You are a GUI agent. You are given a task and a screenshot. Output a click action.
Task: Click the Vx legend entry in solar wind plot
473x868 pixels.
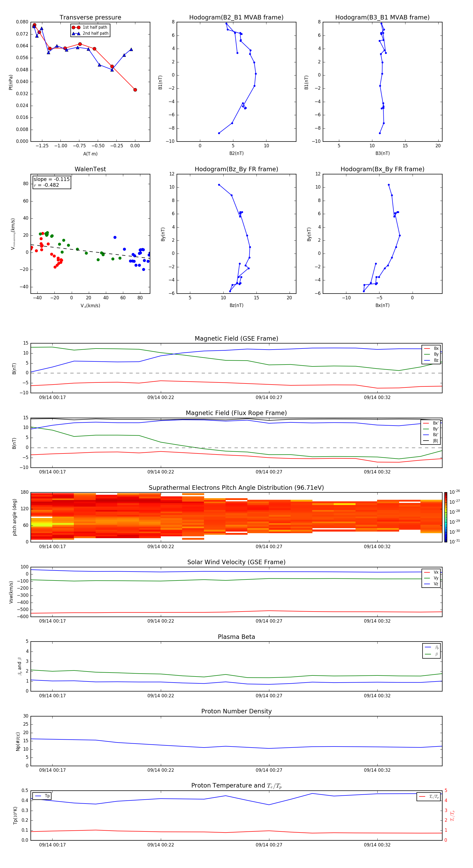(431, 572)
